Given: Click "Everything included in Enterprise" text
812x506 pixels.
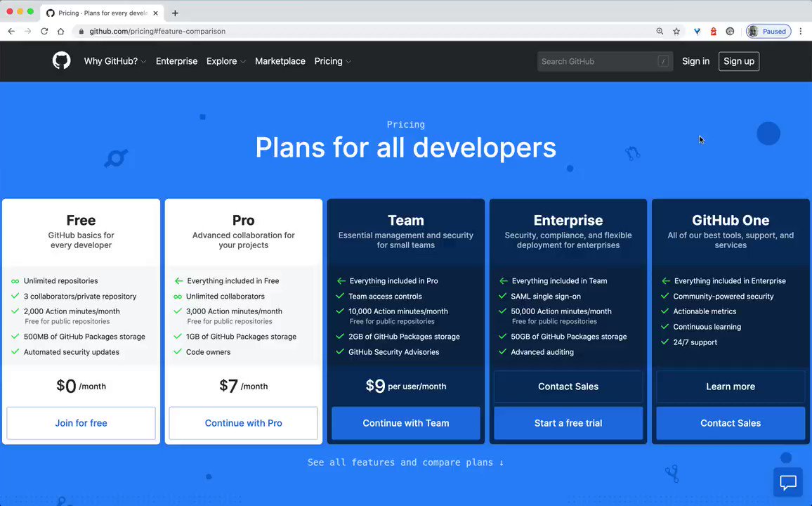Looking at the screenshot, I should (731, 280).
